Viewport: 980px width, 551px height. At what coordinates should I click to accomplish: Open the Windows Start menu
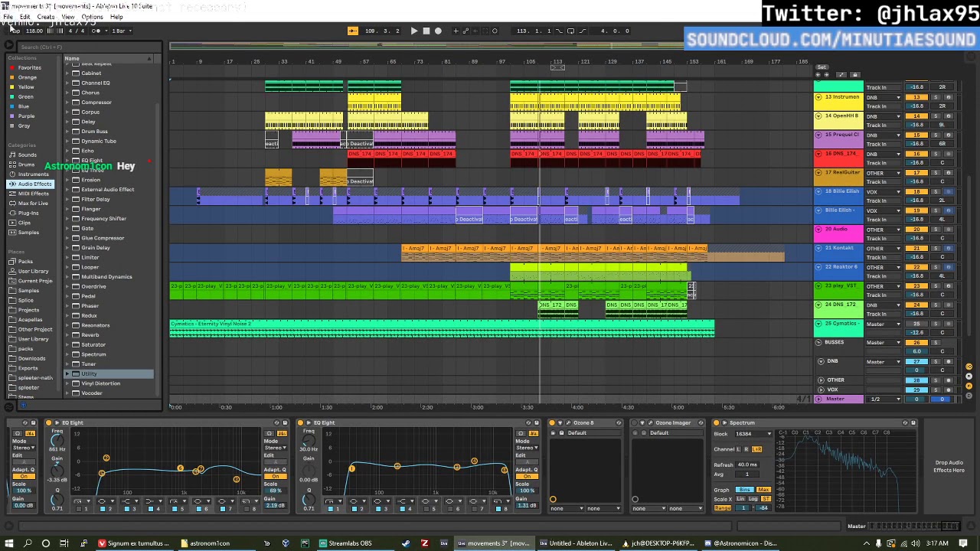[x=9, y=543]
